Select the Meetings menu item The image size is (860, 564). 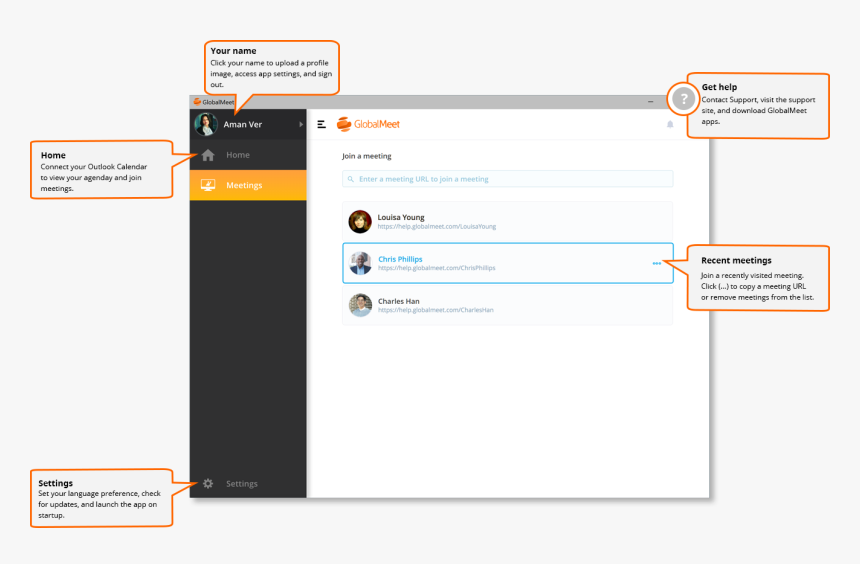[x=248, y=185]
